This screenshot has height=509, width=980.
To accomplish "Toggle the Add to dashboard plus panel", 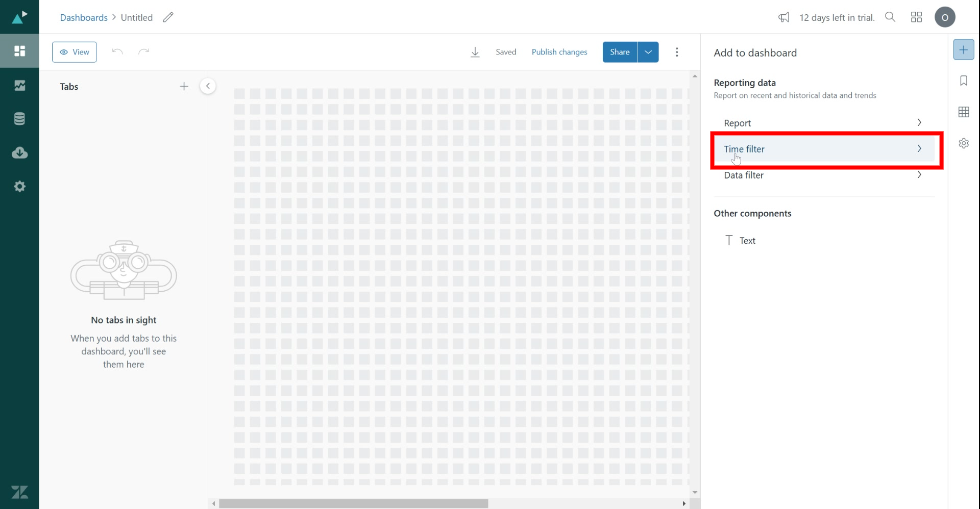I will pyautogui.click(x=963, y=49).
